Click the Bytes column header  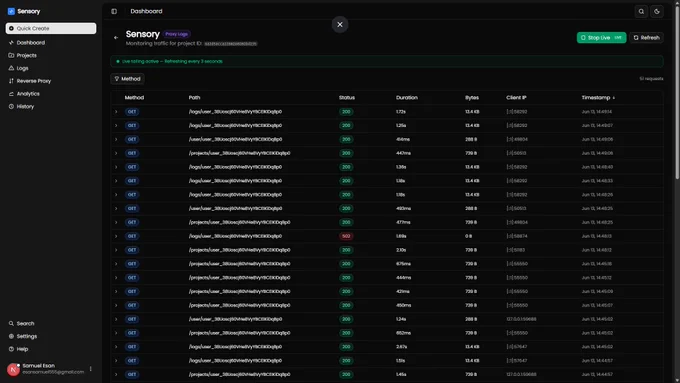point(472,98)
